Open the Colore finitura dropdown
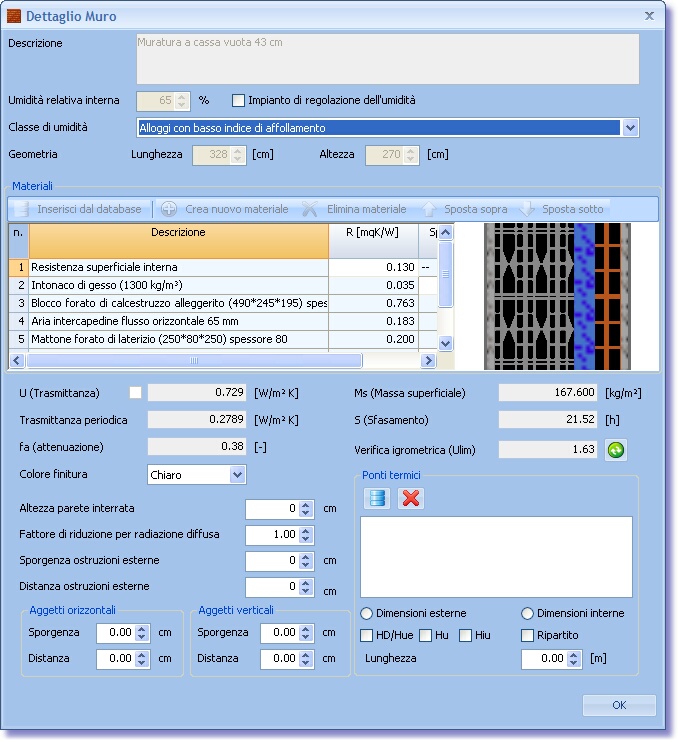This screenshot has width=678, height=742. click(237, 475)
